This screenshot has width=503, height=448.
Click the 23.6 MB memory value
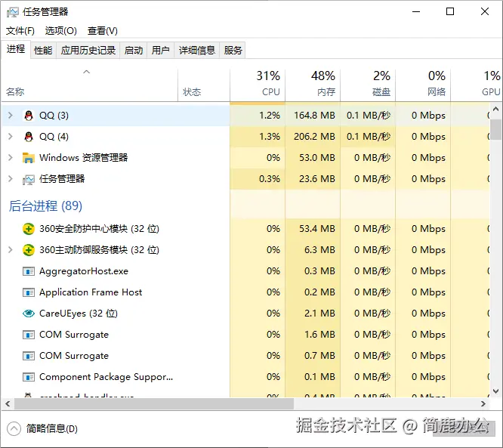(x=317, y=179)
